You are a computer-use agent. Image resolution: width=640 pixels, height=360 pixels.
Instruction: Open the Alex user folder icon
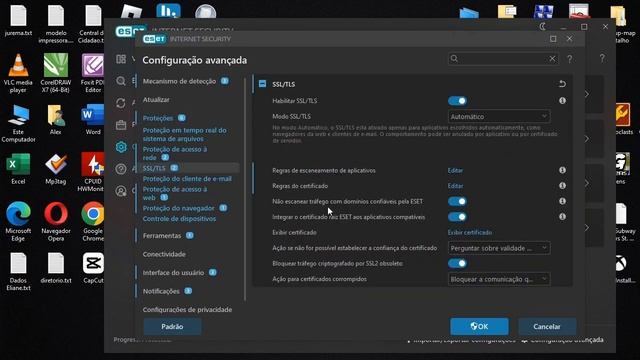point(56,120)
